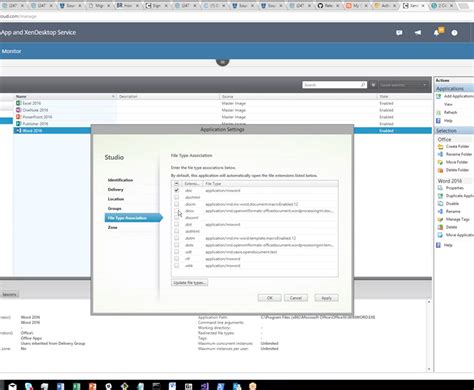
Task: Select Identification in Studio sidebar
Action: (120, 180)
